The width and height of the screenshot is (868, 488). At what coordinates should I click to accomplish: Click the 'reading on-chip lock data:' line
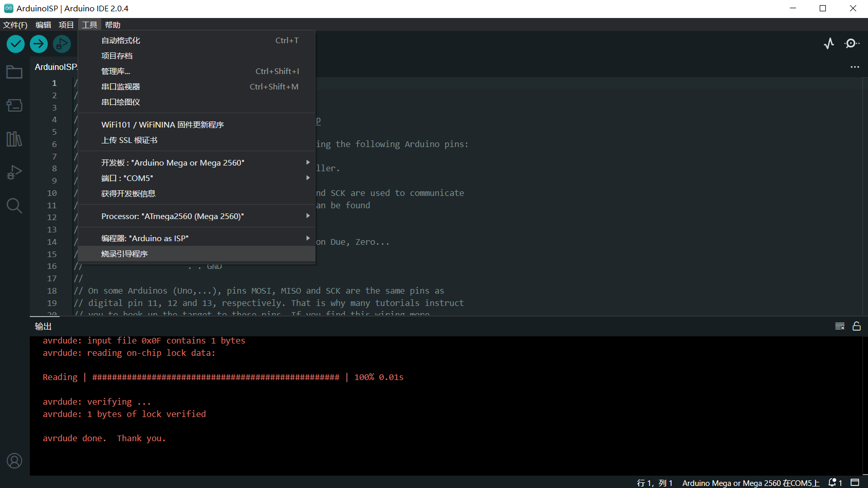pos(129,353)
